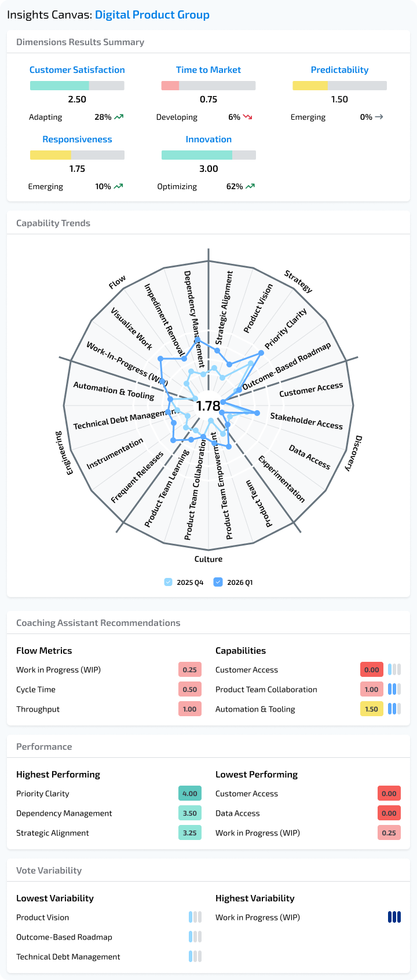Select the variability bars icon next to Product Vision

195,917
